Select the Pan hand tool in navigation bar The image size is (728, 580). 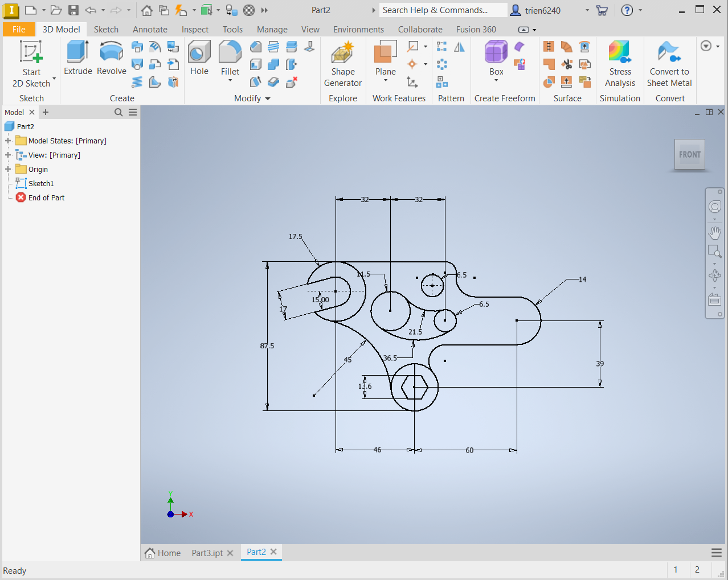coord(714,233)
